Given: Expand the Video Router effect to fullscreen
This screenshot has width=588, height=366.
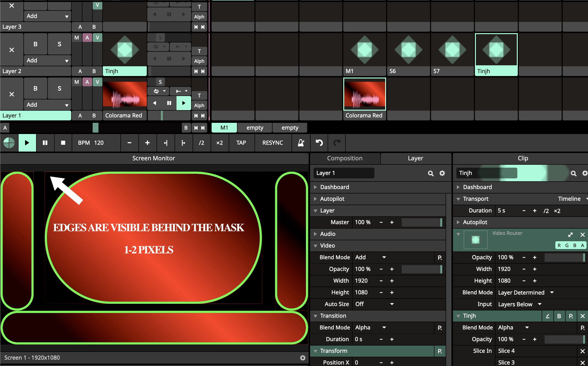Looking at the screenshot, I should pyautogui.click(x=570, y=235).
